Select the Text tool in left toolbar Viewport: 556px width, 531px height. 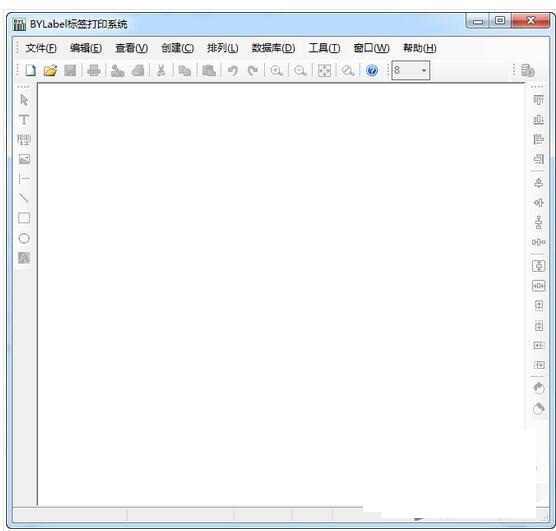(24, 120)
